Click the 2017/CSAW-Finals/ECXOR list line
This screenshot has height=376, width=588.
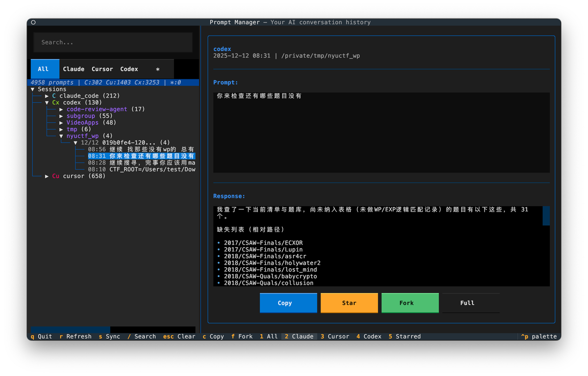coord(264,243)
